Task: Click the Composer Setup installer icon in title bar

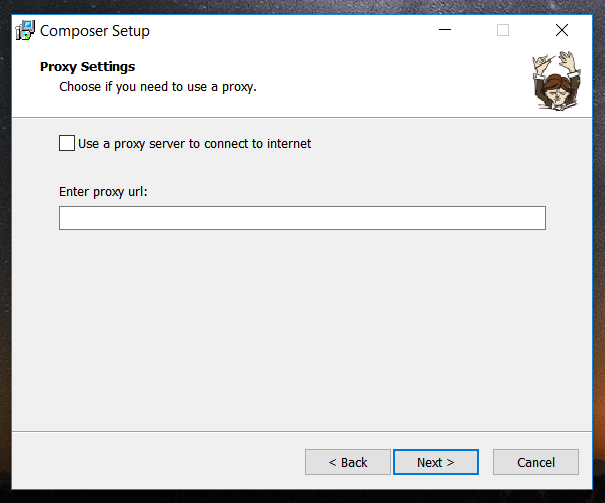Action: coord(25,30)
